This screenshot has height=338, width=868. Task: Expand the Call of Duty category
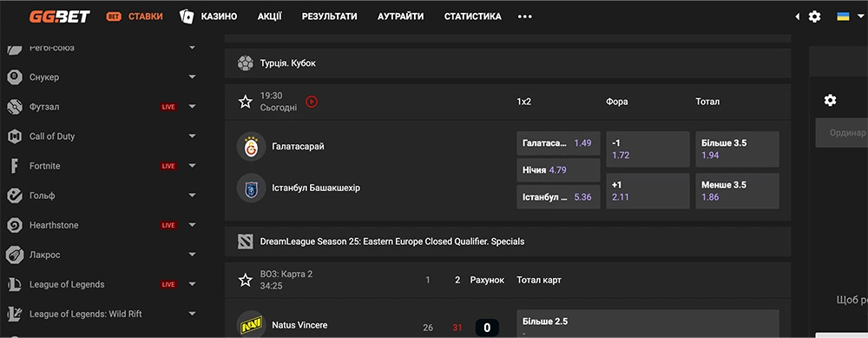pyautogui.click(x=192, y=136)
